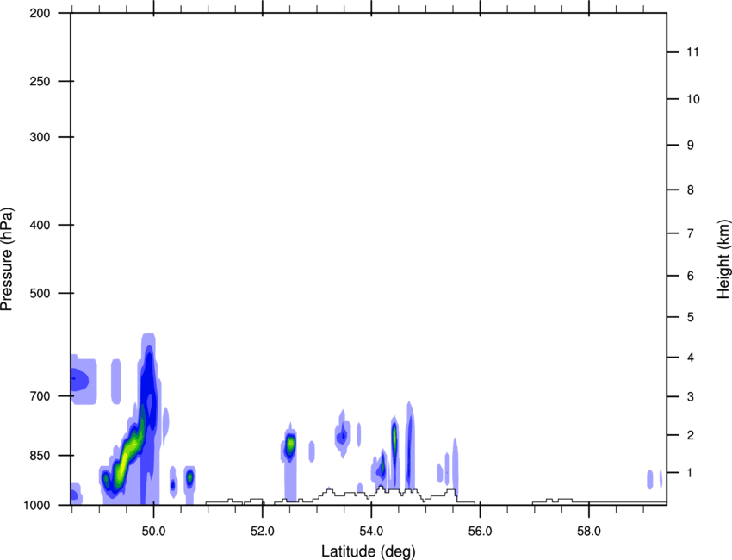Pick the 2 km height label
Screen dimensions: 732x560
pyautogui.click(x=691, y=435)
